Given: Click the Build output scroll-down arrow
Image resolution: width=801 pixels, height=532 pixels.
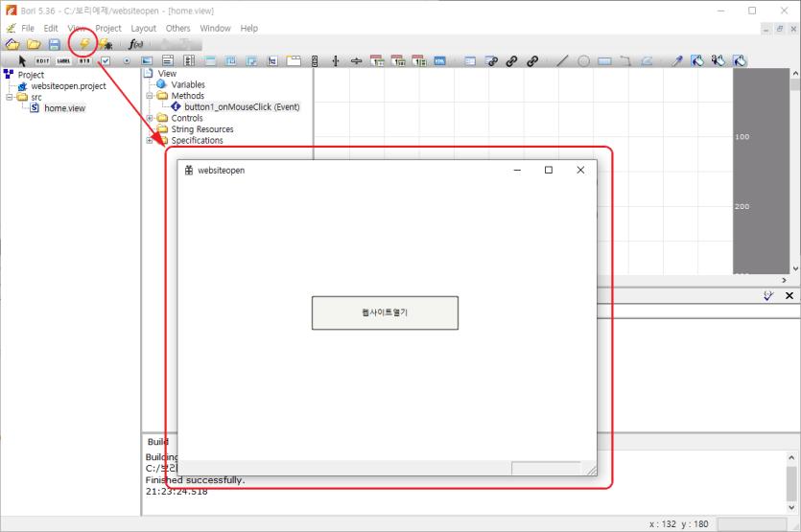Looking at the screenshot, I should 791,507.
